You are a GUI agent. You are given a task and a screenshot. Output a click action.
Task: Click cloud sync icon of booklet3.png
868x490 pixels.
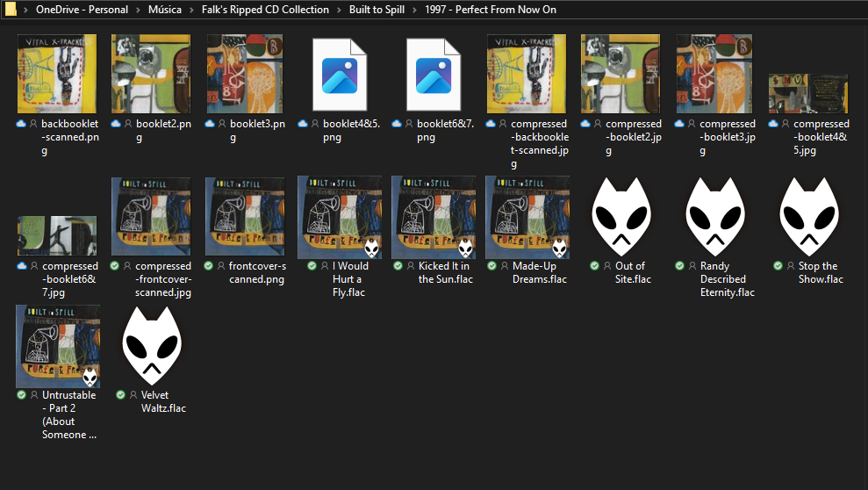[x=210, y=124]
